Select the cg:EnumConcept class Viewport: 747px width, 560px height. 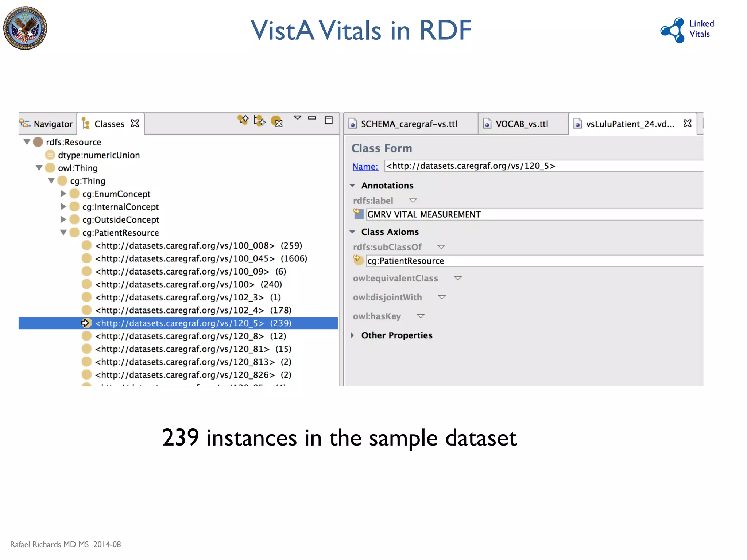point(116,194)
